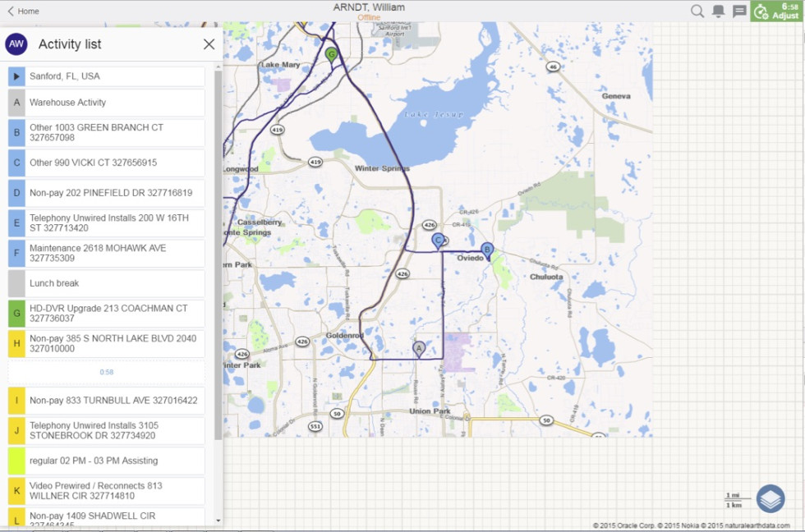The width and height of the screenshot is (805, 532).
Task: Click map pin C on the route
Action: [438, 240]
